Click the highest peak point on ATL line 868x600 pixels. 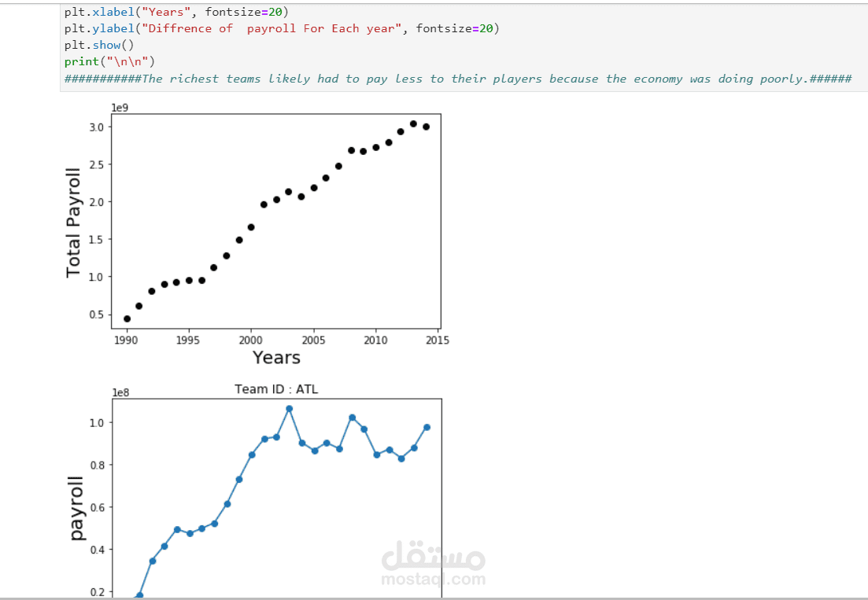tap(290, 409)
